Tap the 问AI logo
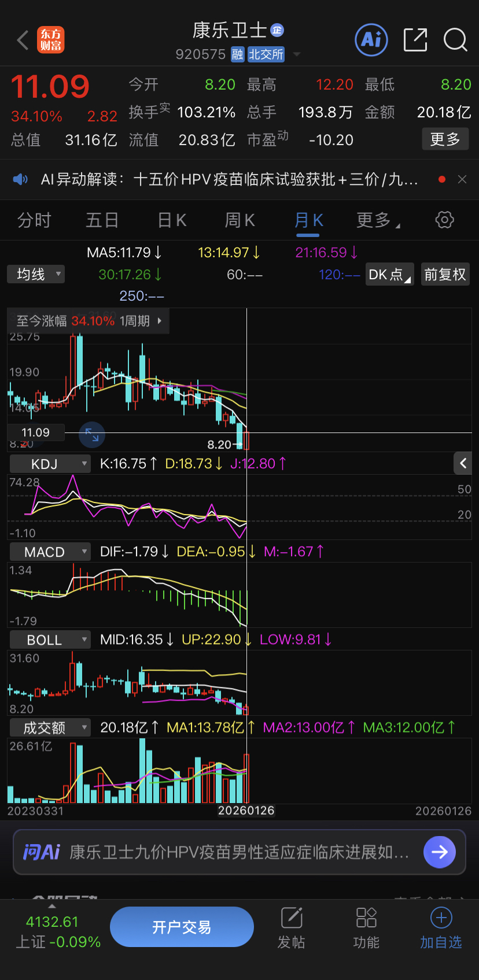Screen dimensions: 479x980 [42, 852]
